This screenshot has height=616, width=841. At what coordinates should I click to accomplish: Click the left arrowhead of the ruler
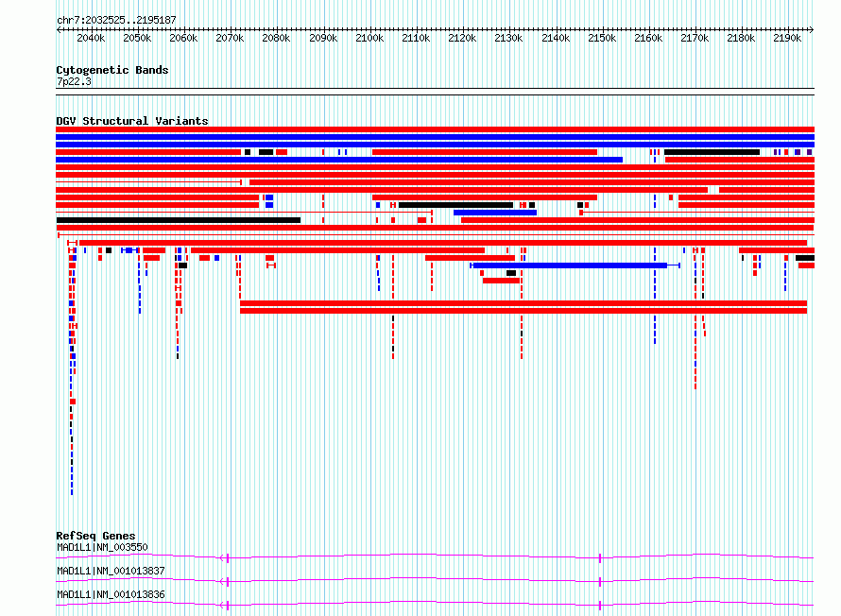point(59,29)
